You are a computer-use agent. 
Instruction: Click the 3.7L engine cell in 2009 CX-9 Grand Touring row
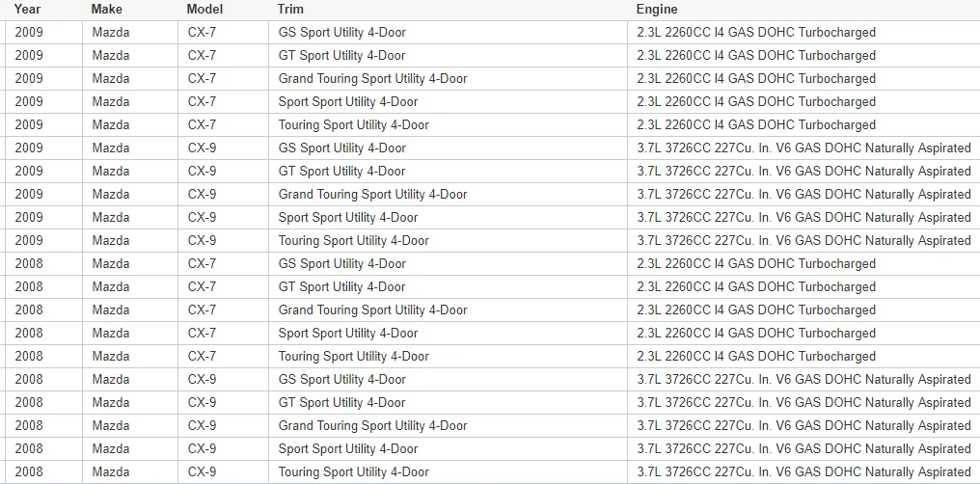pos(803,194)
